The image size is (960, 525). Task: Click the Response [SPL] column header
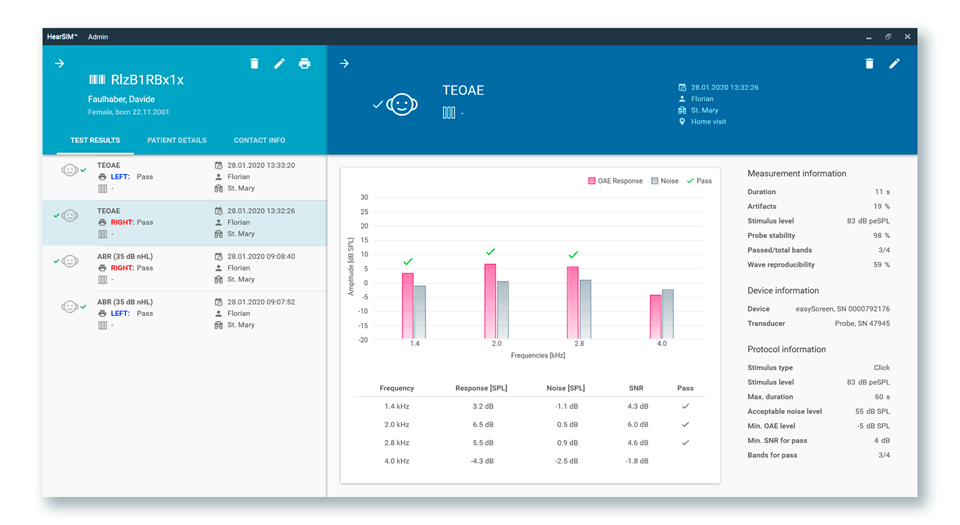click(481, 388)
